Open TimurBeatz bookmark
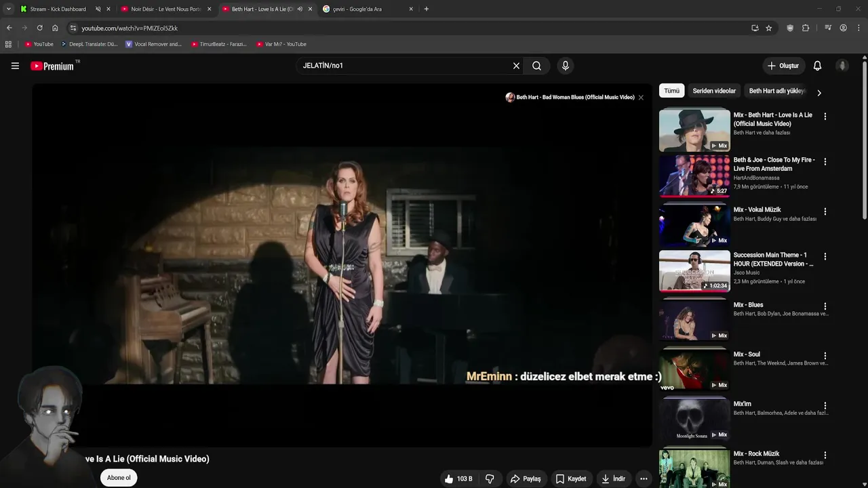868x488 pixels. tap(218, 44)
